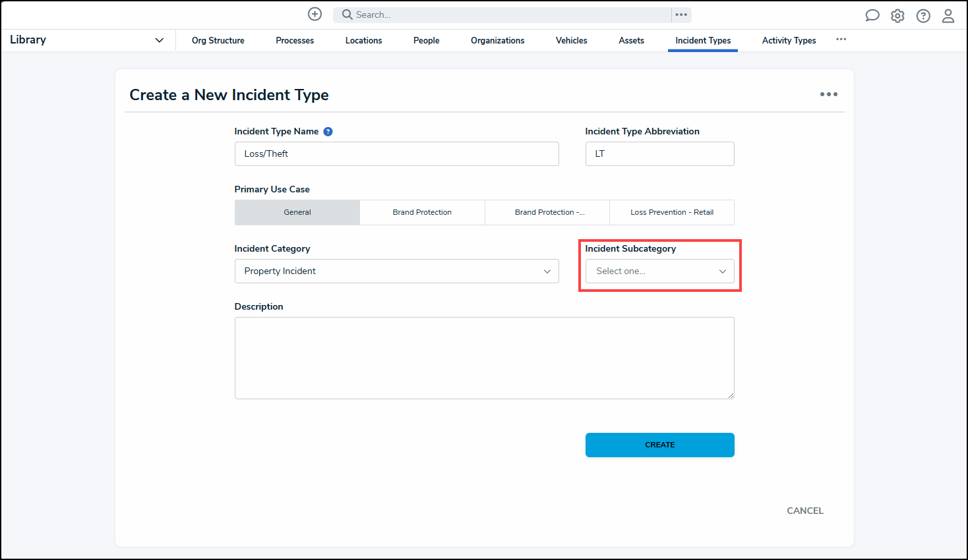968x560 pixels.
Task: Keep General selected as primary use case
Action: click(x=297, y=212)
